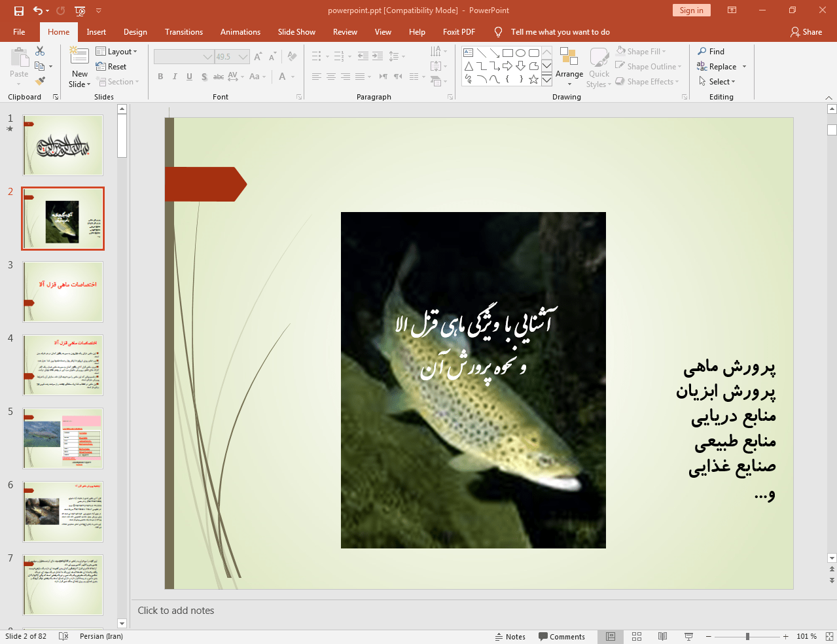Open the Animations tab
This screenshot has height=644, width=837.
[x=240, y=32]
